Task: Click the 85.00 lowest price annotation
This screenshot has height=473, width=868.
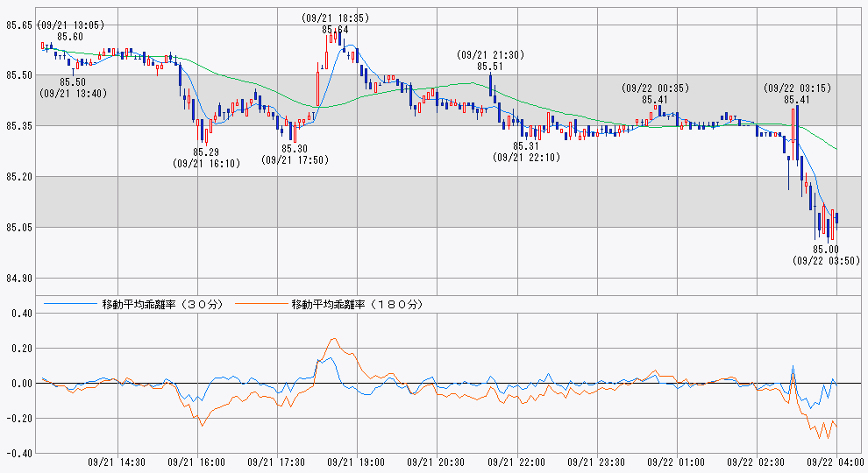Action: 825,250
